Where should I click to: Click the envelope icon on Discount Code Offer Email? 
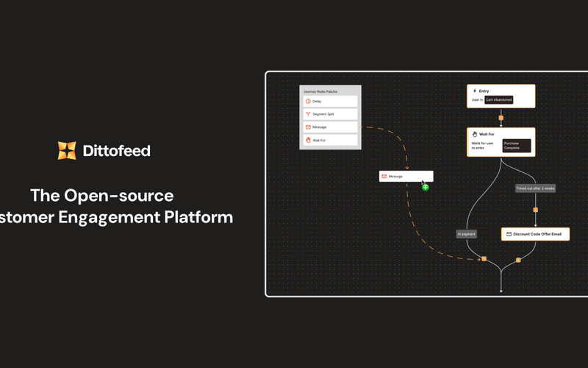509,234
